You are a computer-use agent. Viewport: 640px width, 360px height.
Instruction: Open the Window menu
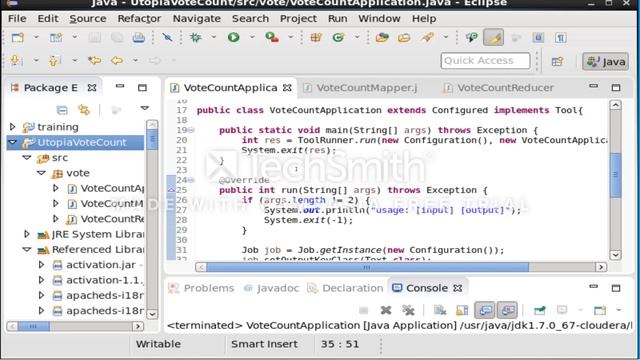click(379, 19)
